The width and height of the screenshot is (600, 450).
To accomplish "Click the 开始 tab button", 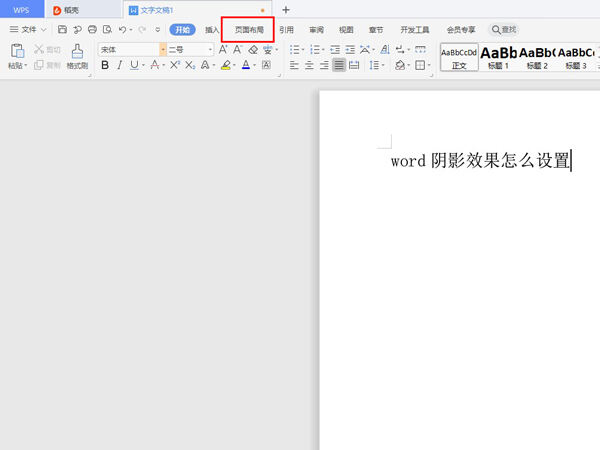I will (x=182, y=30).
